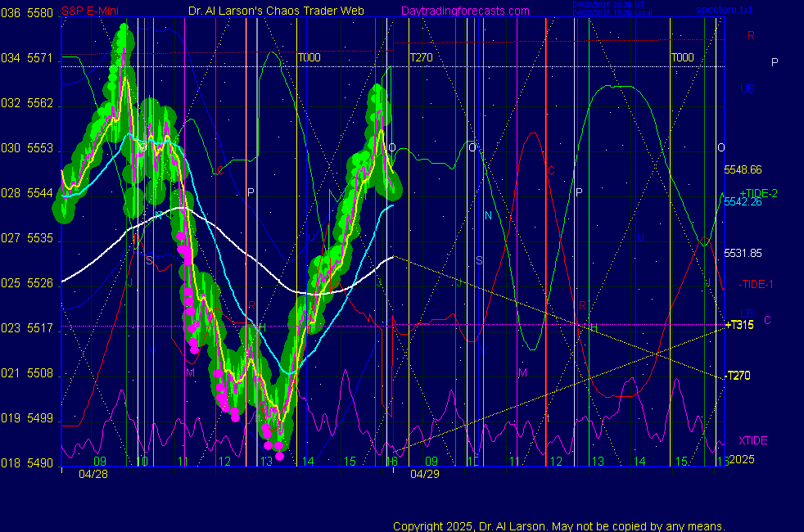Click the blue UB label on right
The width and height of the screenshot is (804, 532).
(748, 88)
